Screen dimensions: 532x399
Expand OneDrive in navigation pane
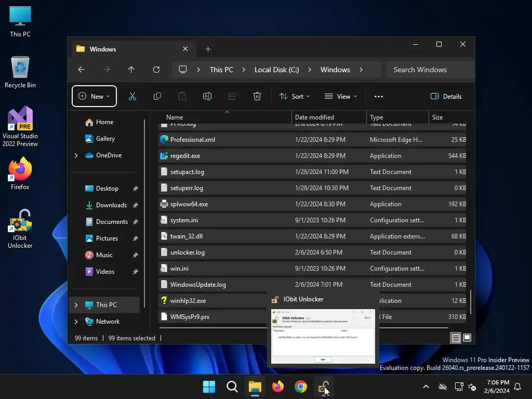coord(76,155)
